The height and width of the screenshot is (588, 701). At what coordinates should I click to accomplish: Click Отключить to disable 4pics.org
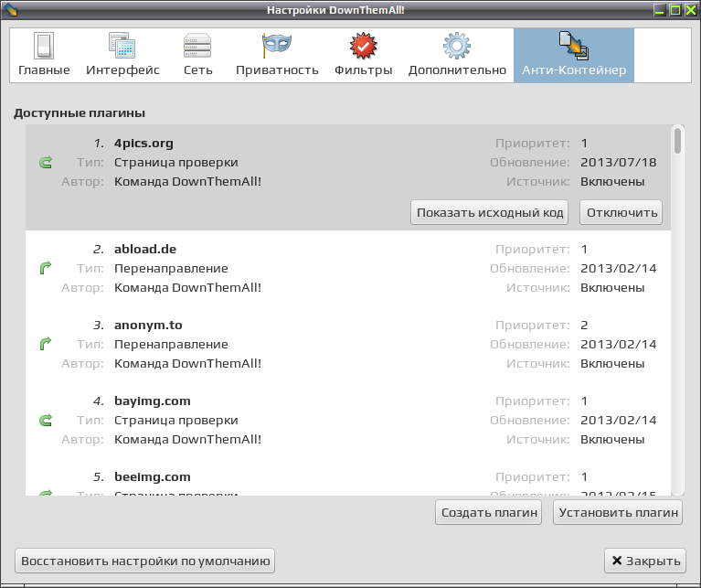click(621, 212)
